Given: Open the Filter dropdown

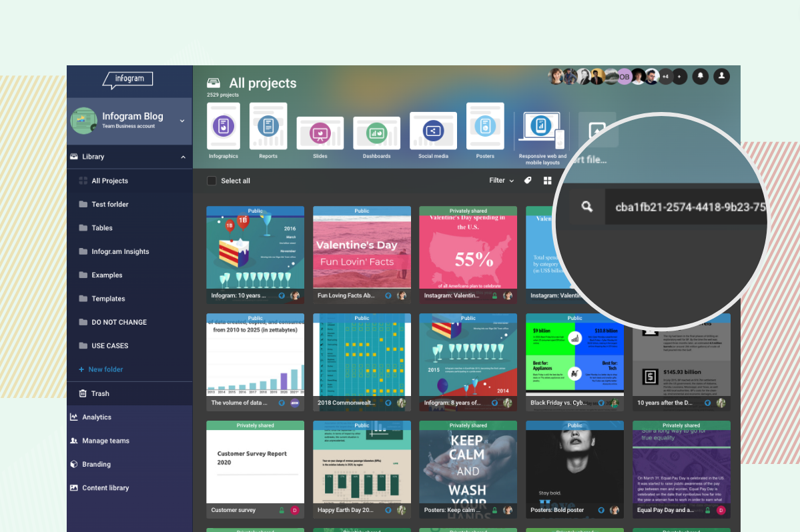Looking at the screenshot, I should [x=502, y=181].
